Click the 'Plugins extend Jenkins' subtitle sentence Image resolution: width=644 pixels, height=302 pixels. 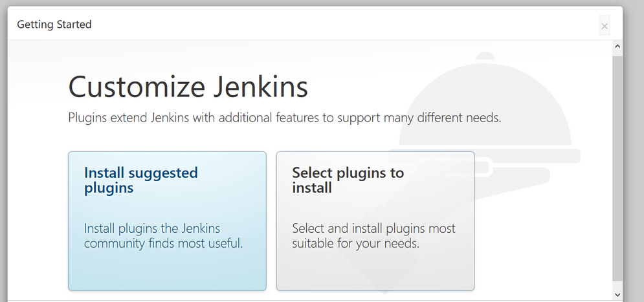click(285, 118)
